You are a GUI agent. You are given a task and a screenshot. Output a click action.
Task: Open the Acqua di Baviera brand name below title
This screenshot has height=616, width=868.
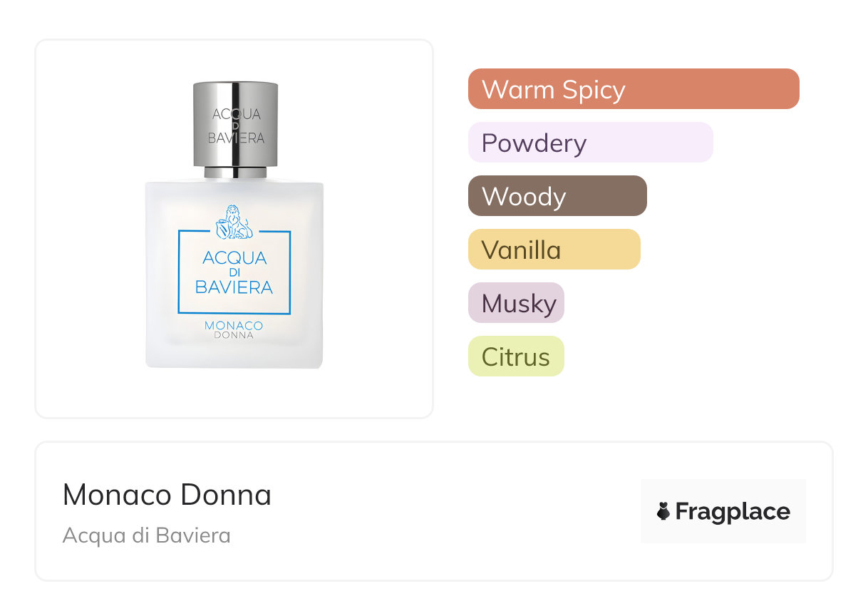[146, 535]
